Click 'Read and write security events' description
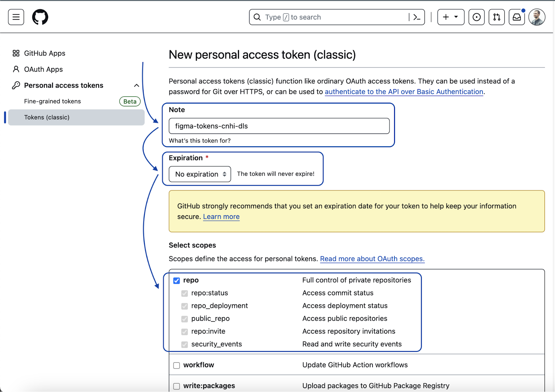 click(352, 344)
